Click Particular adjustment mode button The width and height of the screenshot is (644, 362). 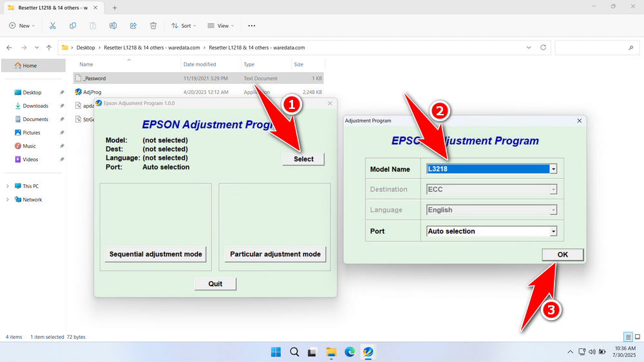[x=275, y=254]
